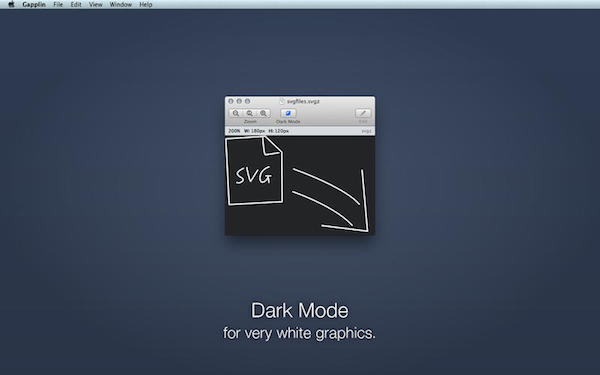600x375 pixels.
Task: Open the Window menu
Action: click(121, 5)
